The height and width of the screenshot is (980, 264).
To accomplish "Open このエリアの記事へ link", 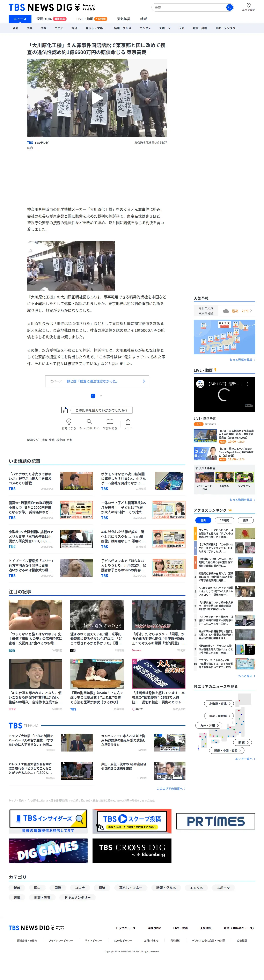I will (171, 789).
